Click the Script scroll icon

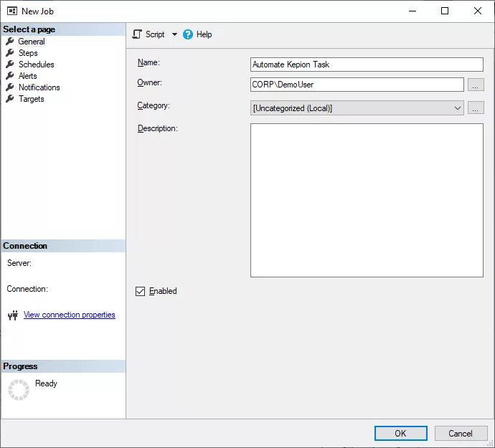point(137,34)
